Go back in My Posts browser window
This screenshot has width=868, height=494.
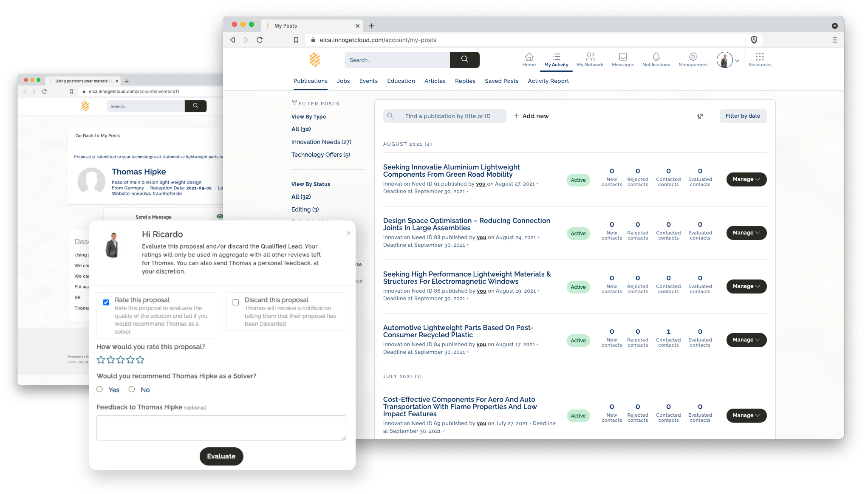click(x=232, y=40)
